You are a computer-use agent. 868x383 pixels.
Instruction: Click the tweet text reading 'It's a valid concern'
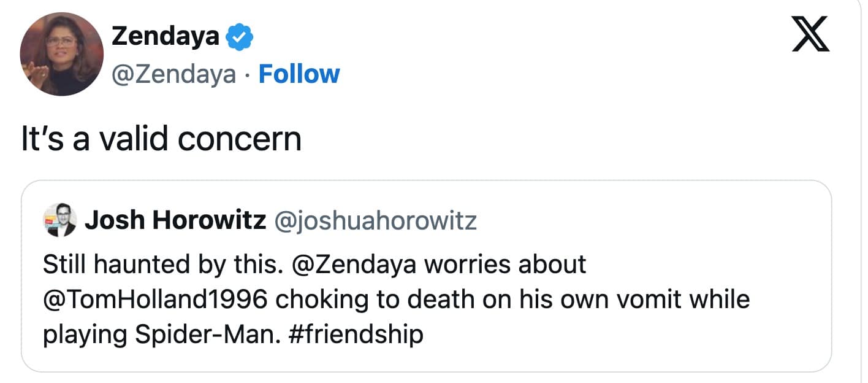[161, 139]
